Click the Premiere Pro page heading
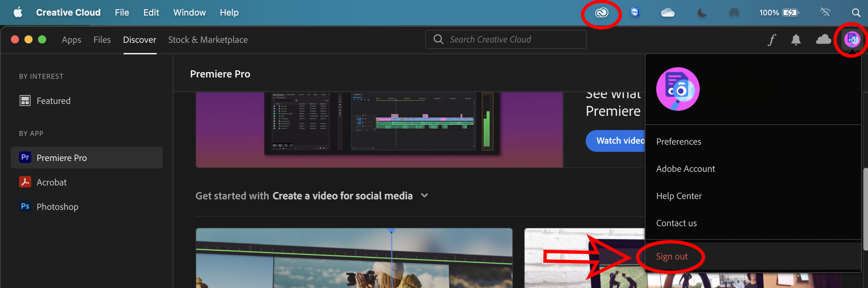Image resolution: width=868 pixels, height=288 pixels. point(220,74)
